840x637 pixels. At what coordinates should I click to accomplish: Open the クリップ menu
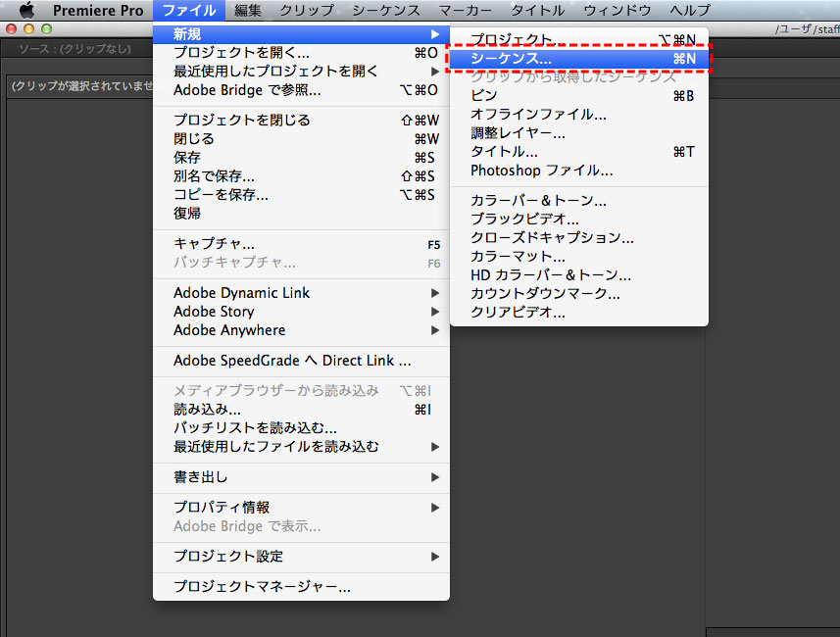pyautogui.click(x=307, y=10)
